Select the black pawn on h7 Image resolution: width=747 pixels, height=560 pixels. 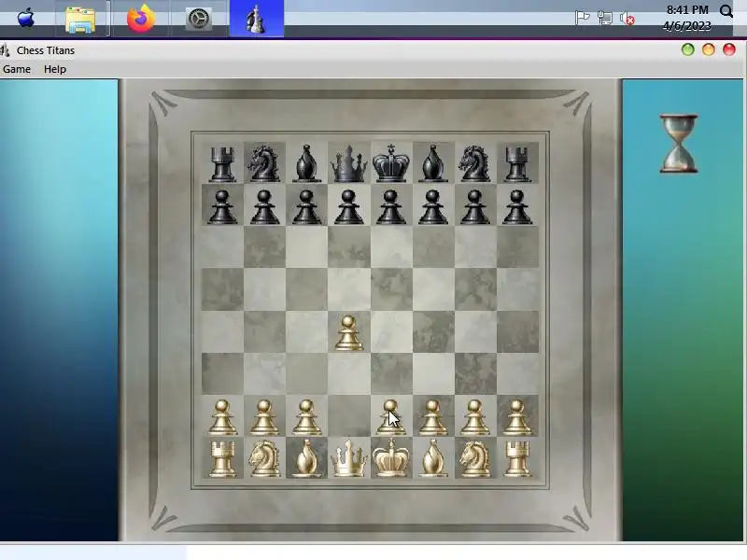pos(517,206)
